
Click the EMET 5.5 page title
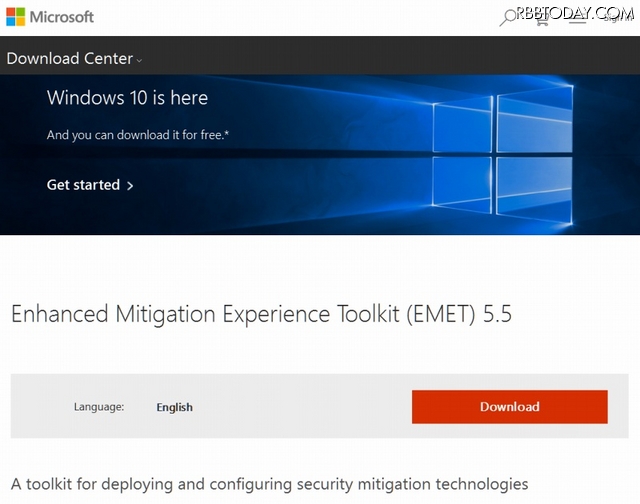[x=261, y=314]
